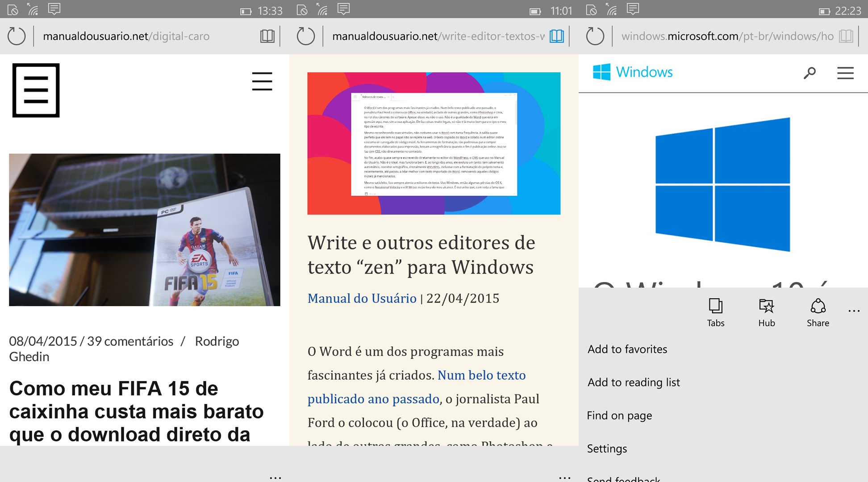Choose Find on page option
This screenshot has height=482, width=868.
(619, 416)
